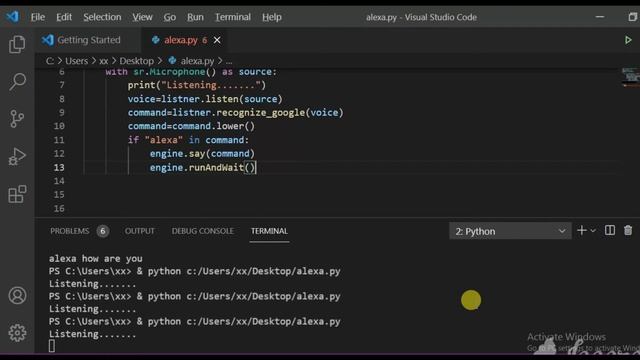
Task: Split the terminal panel
Action: pos(610,231)
